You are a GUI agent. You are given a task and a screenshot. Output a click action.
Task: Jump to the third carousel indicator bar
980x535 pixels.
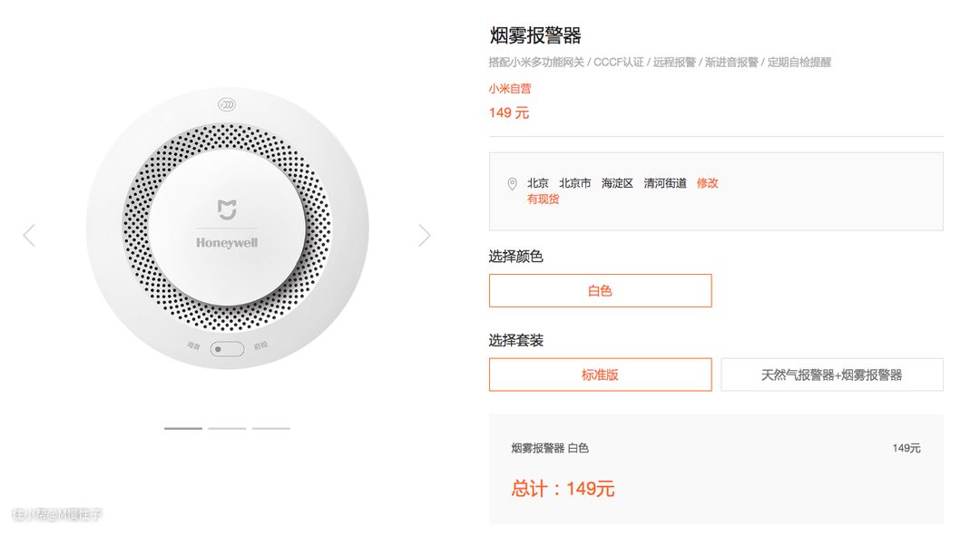click(271, 428)
